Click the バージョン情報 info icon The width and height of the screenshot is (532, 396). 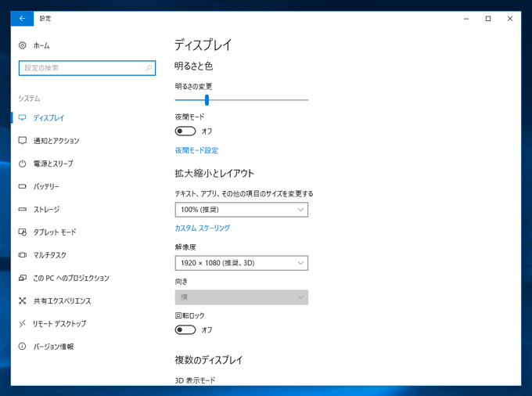23,347
